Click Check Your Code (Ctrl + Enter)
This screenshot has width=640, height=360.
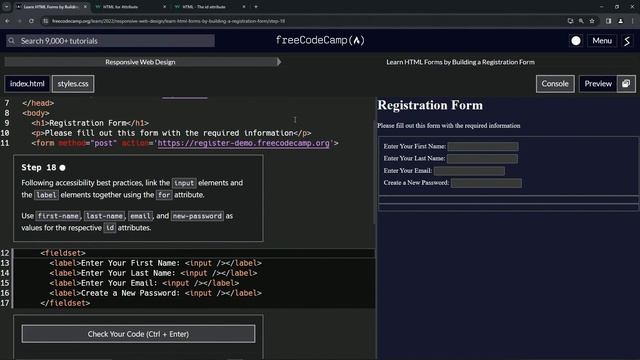click(x=138, y=334)
